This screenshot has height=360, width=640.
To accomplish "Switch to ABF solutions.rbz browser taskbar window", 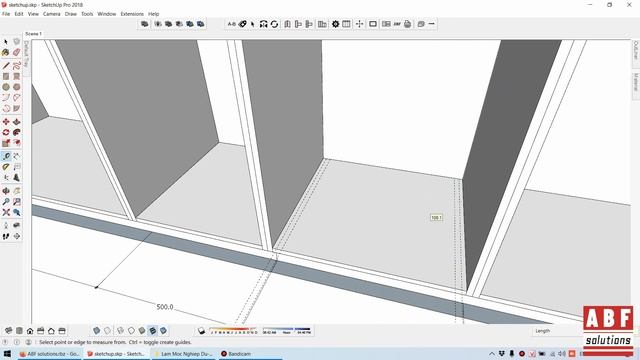I will click(x=49, y=353).
